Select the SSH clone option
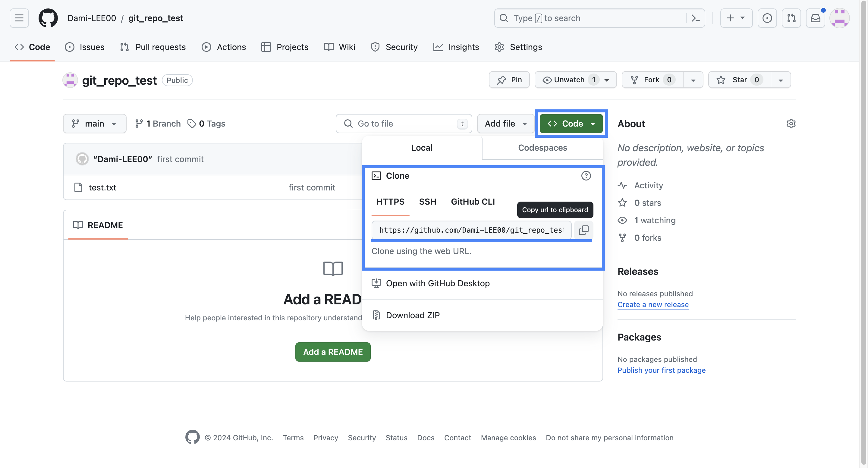Image resolution: width=868 pixels, height=468 pixels. tap(428, 202)
